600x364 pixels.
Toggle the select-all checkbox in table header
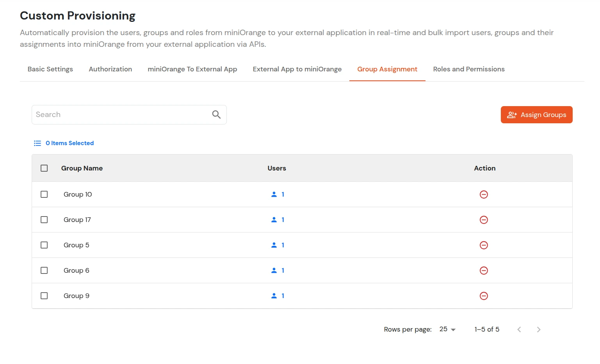coord(44,168)
